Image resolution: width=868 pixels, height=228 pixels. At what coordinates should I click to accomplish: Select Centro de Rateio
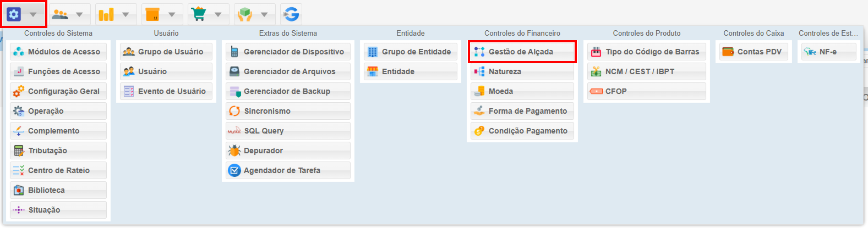(58, 170)
